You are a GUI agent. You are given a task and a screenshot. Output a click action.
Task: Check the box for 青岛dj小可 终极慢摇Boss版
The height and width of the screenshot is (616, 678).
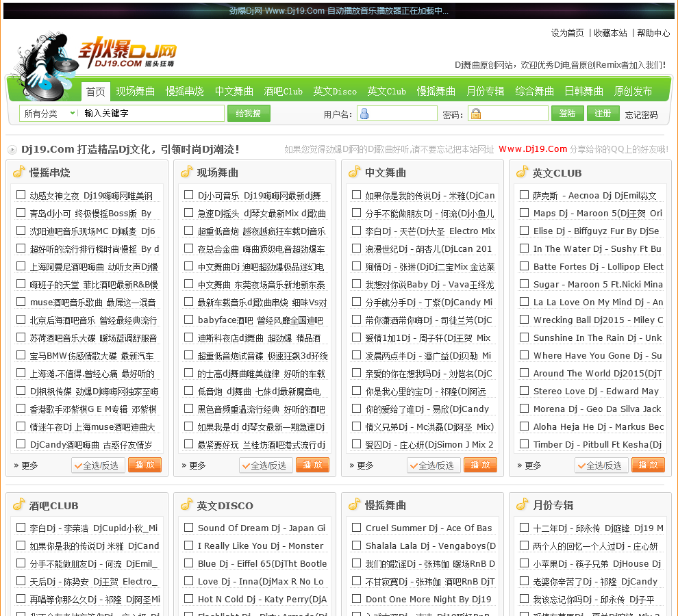(x=21, y=213)
